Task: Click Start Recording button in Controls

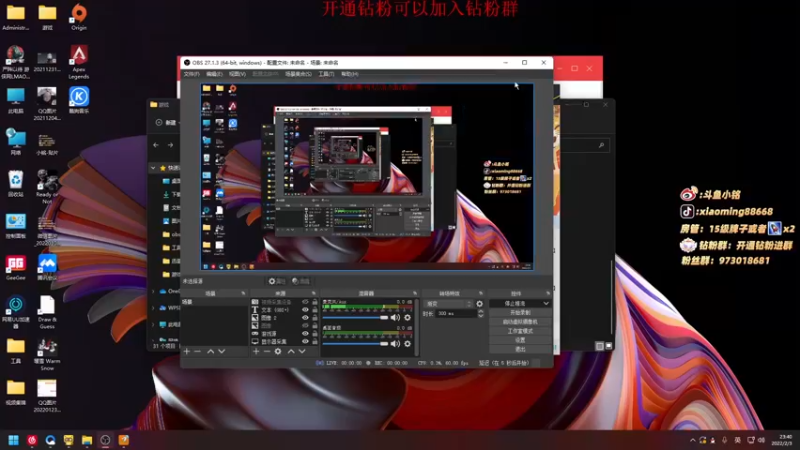Action: click(520, 313)
